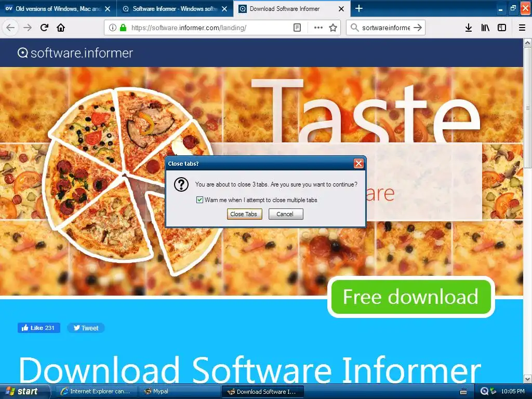Open the Windows start menu
The width and height of the screenshot is (532, 399).
(25, 391)
